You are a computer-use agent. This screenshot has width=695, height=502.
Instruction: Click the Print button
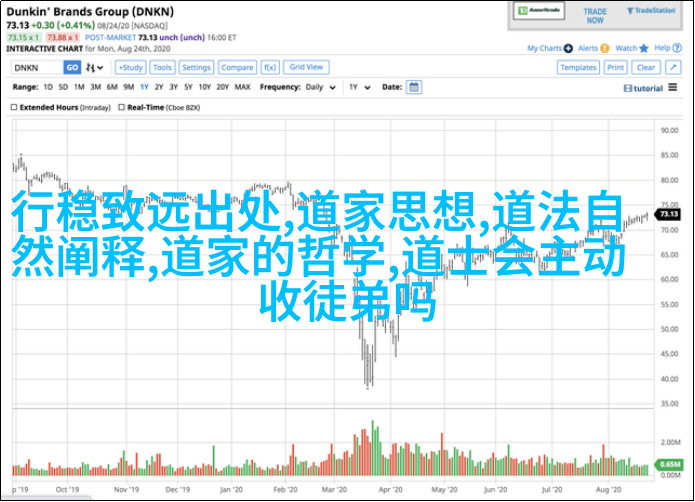click(x=616, y=68)
